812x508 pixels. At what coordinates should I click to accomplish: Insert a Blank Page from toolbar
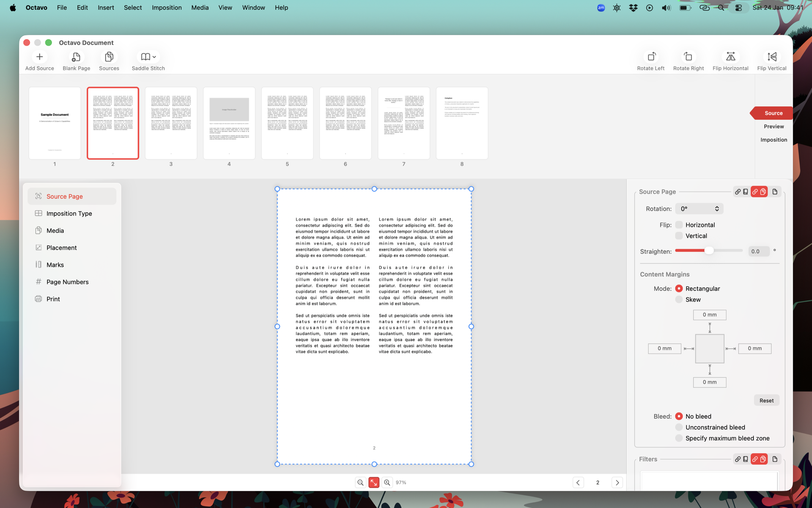coord(76,57)
